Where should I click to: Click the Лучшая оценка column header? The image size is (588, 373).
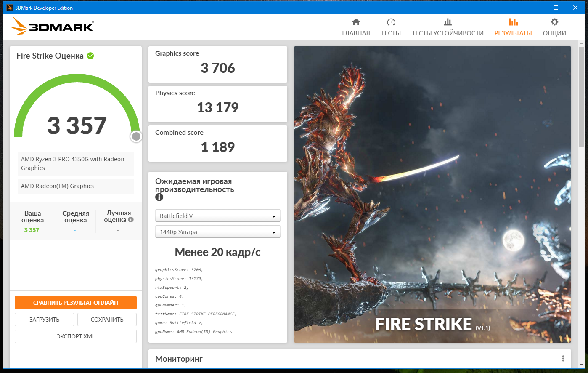point(119,216)
